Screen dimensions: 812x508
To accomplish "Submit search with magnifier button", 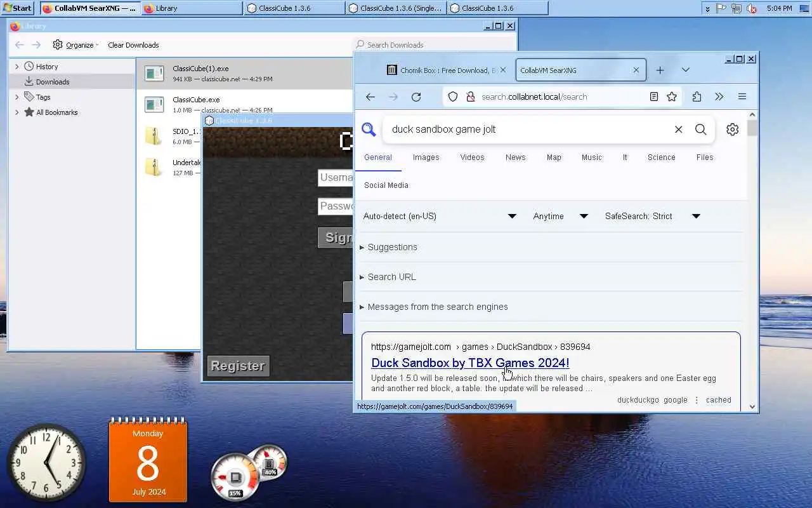I will [700, 129].
